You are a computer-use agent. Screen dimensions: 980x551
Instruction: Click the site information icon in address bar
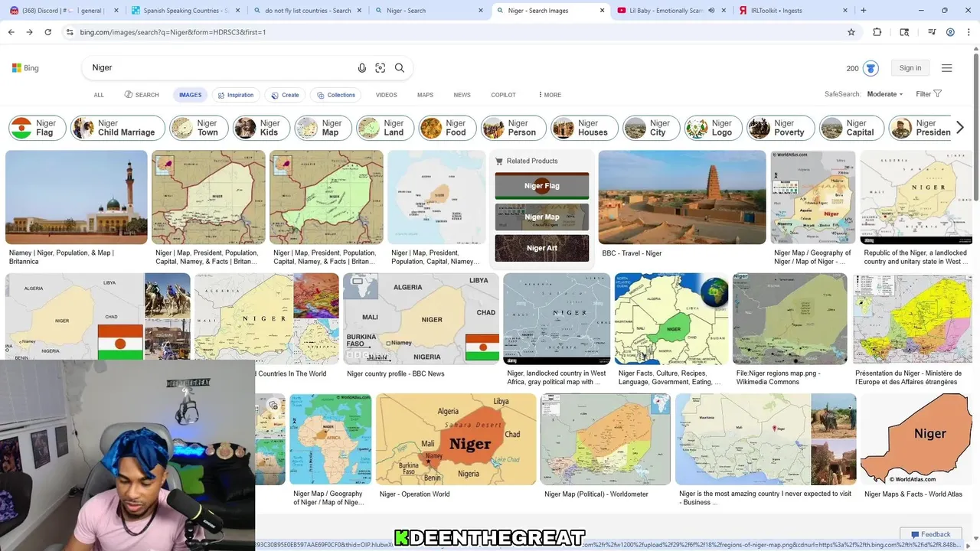(x=70, y=32)
